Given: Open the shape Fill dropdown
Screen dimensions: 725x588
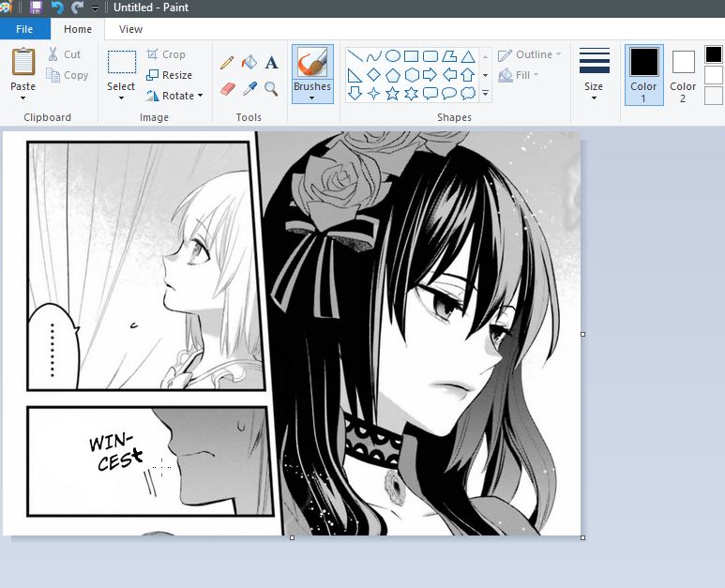Looking at the screenshot, I should point(519,75).
